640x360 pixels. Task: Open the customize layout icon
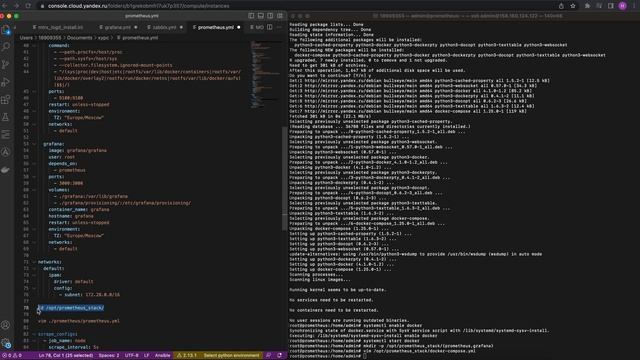pos(280,16)
